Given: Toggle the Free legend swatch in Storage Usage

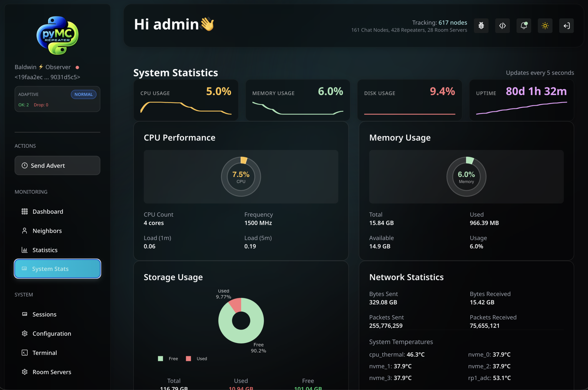Looking at the screenshot, I should [161, 359].
